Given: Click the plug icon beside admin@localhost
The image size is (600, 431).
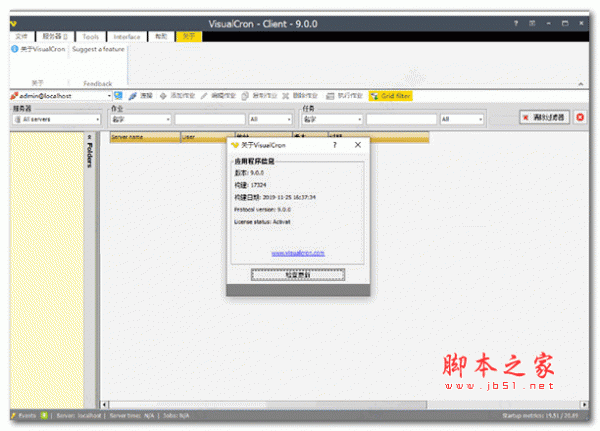Looking at the screenshot, I should 15,96.
